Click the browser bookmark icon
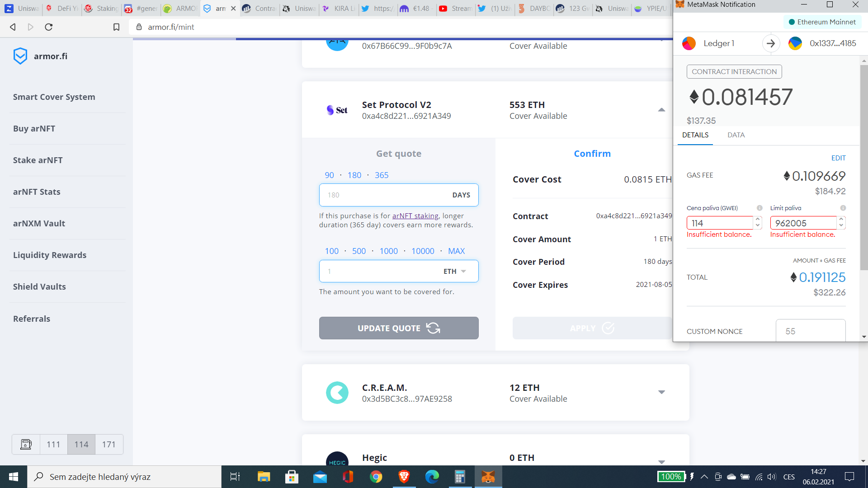Viewport: 868px width, 488px height. 116,27
